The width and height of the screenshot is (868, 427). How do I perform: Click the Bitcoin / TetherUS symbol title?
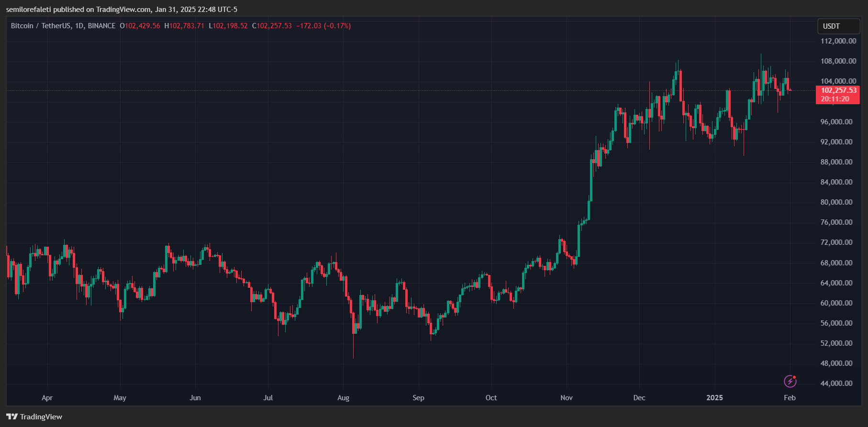click(x=63, y=26)
